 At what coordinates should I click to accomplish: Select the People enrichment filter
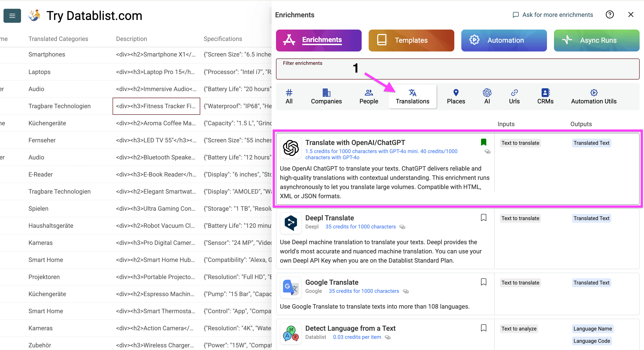368,96
